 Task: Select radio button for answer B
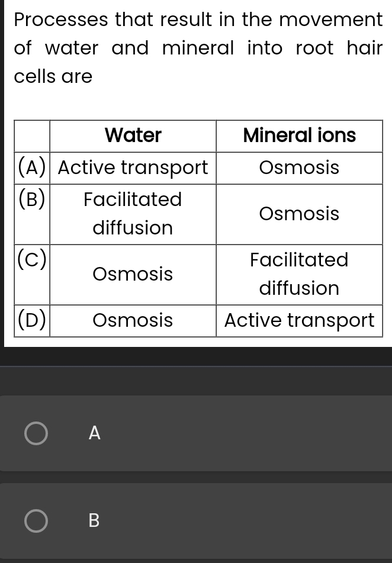36,521
